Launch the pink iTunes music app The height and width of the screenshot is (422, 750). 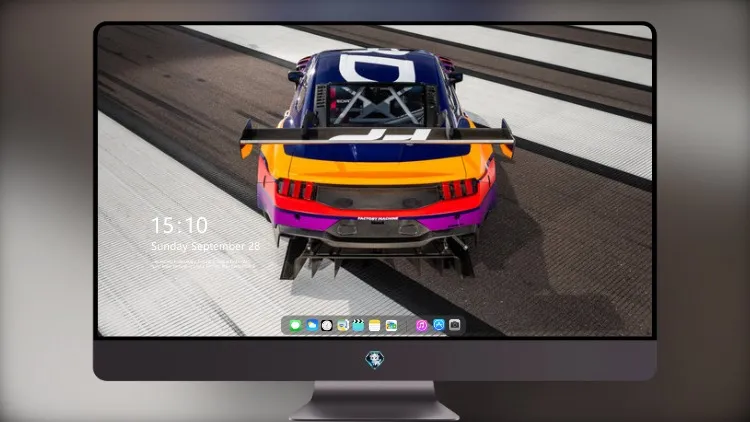421,325
